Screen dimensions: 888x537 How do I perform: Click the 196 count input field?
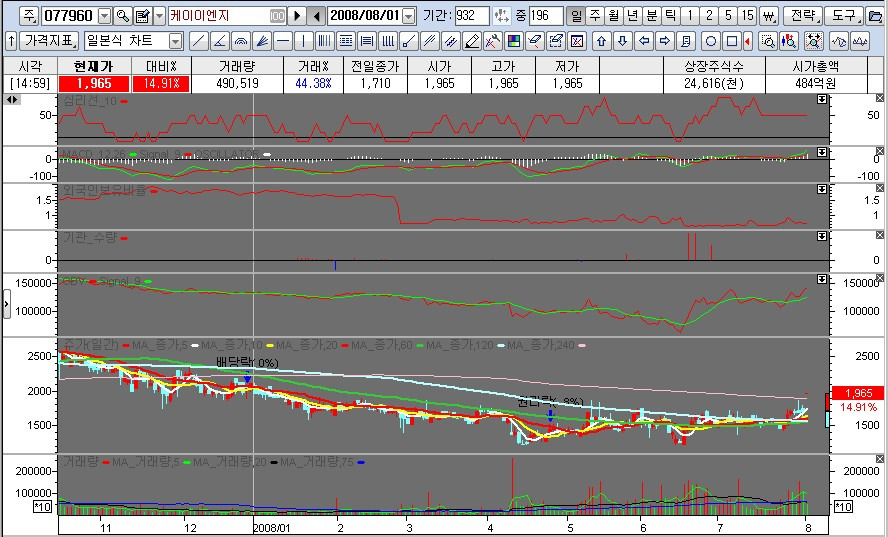pos(546,16)
